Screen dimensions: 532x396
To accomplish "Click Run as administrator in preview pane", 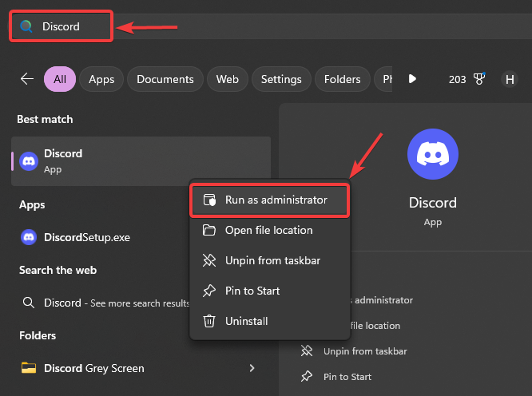I will tap(382, 300).
